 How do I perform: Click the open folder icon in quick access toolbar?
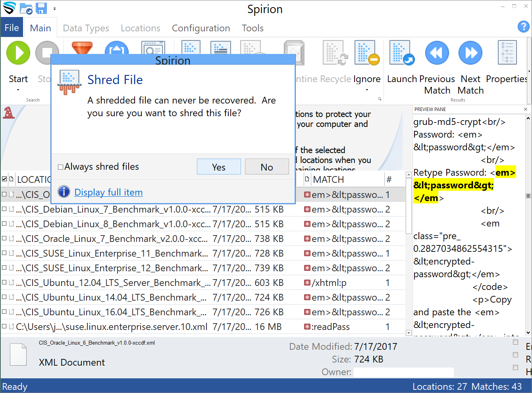pyautogui.click(x=26, y=8)
